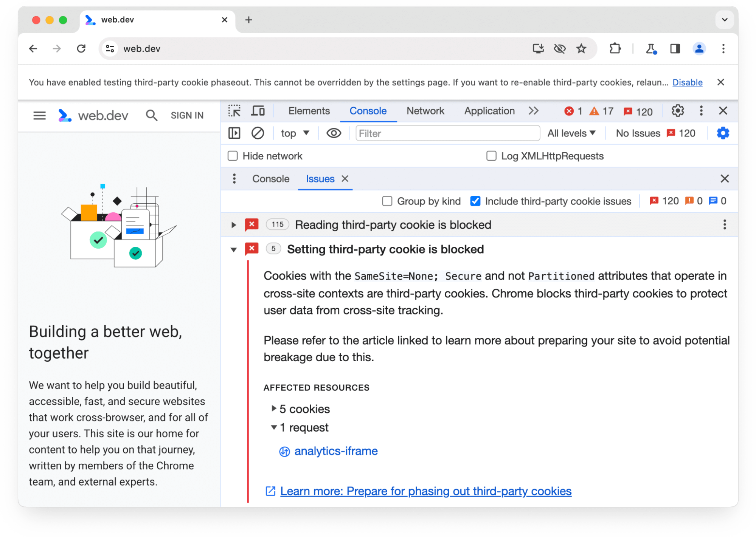Click the Inspect element icon

pos(234,111)
